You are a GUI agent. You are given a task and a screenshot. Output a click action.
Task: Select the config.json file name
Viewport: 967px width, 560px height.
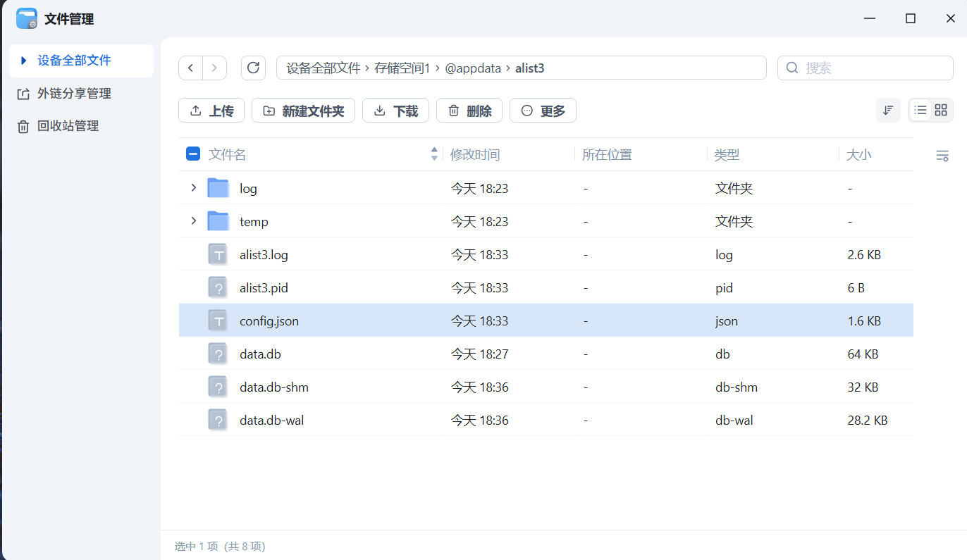click(x=269, y=321)
